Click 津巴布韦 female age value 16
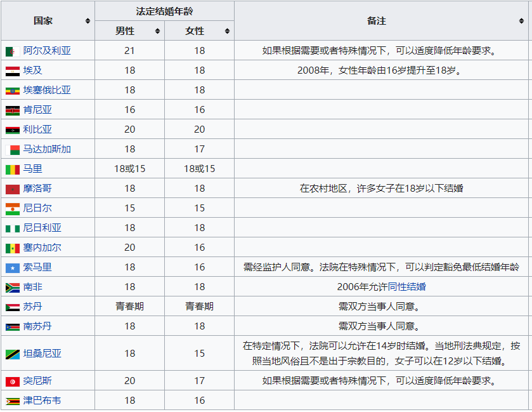Screen dimensions: 532x412 tap(200, 401)
